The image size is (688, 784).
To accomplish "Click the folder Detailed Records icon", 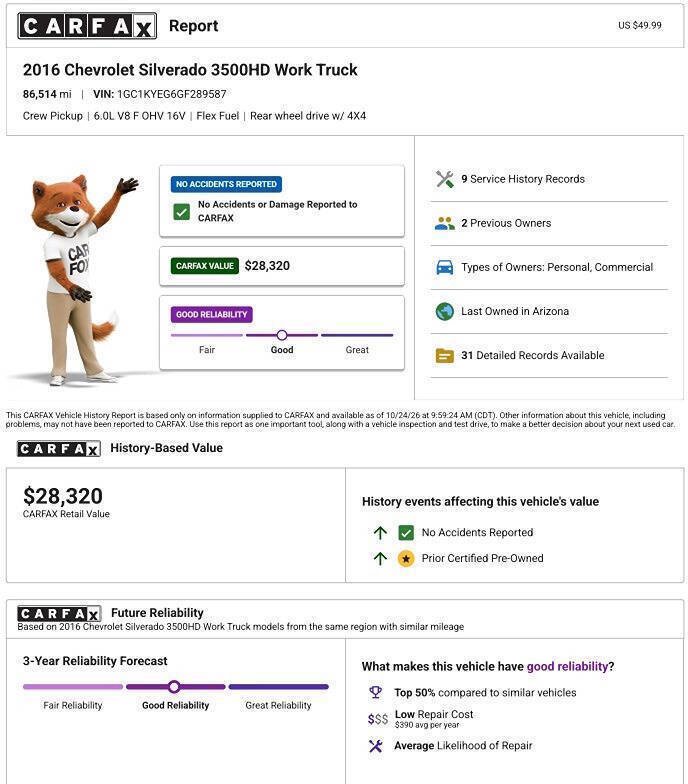I will 444,356.
